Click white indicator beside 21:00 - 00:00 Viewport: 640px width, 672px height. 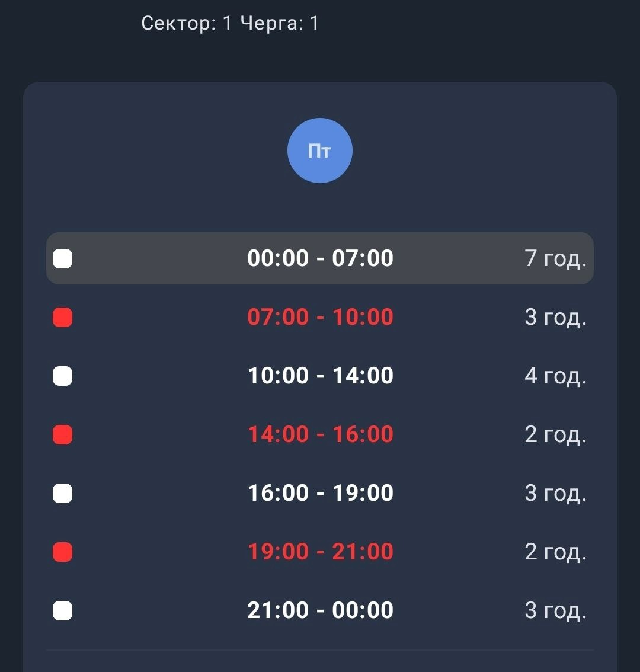point(63,611)
